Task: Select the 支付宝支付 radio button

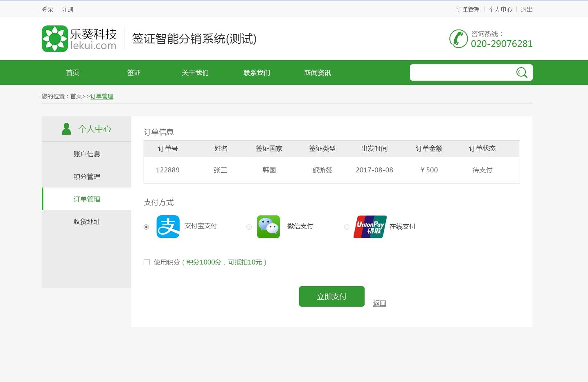Action: 146,226
